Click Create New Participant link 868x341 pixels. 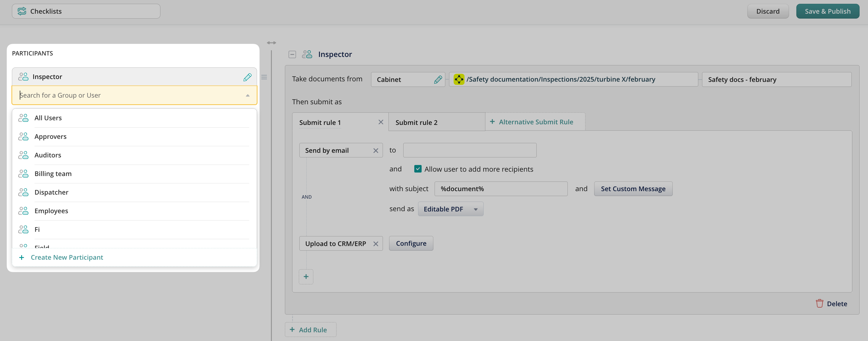pos(67,257)
